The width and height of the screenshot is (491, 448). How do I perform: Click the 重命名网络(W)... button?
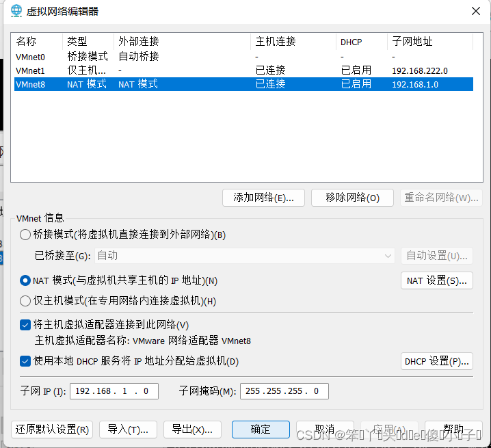coord(441,198)
